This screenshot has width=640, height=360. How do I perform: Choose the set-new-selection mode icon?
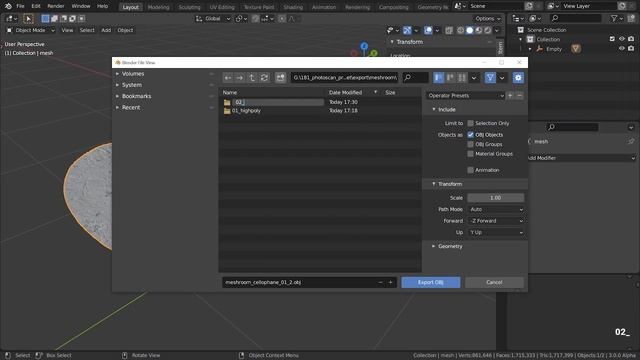click(45, 19)
